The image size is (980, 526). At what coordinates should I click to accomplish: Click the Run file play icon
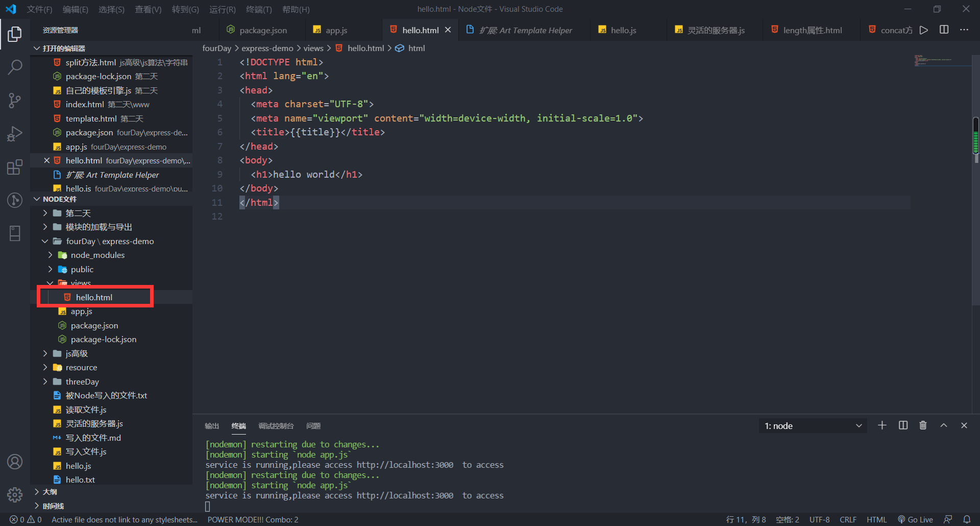click(924, 30)
